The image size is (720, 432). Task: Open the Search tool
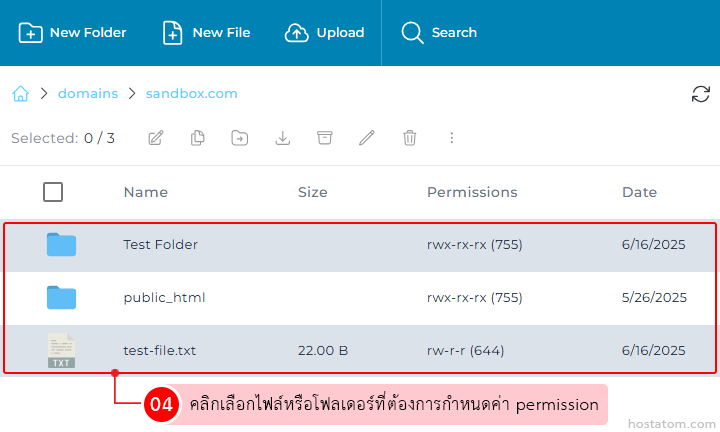pyautogui.click(x=439, y=33)
